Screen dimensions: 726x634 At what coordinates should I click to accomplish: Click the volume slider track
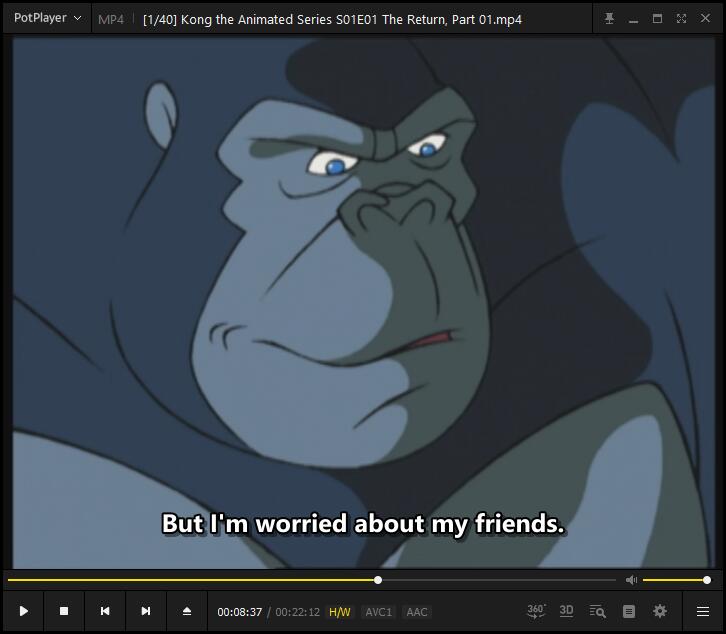tap(675, 580)
